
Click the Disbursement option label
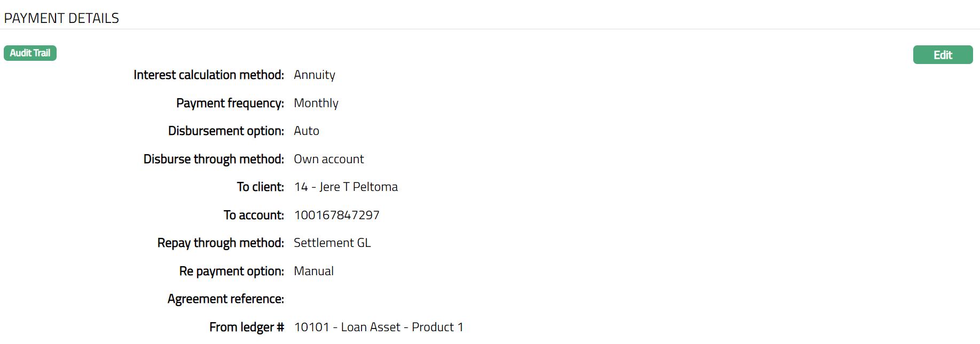point(226,131)
